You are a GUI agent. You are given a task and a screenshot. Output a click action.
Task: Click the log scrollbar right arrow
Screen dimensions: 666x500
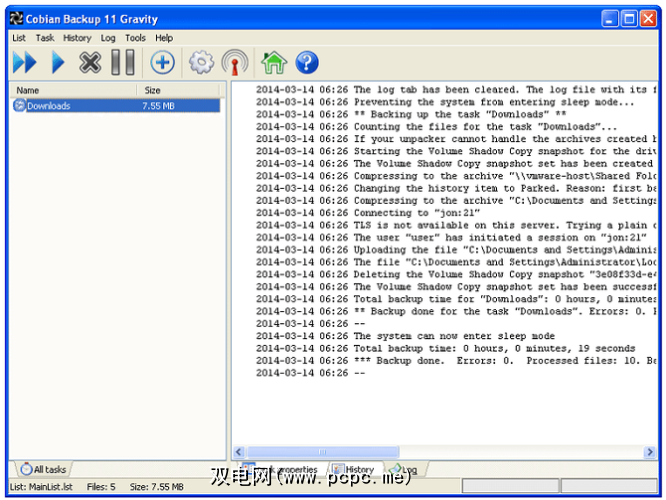tap(649, 452)
